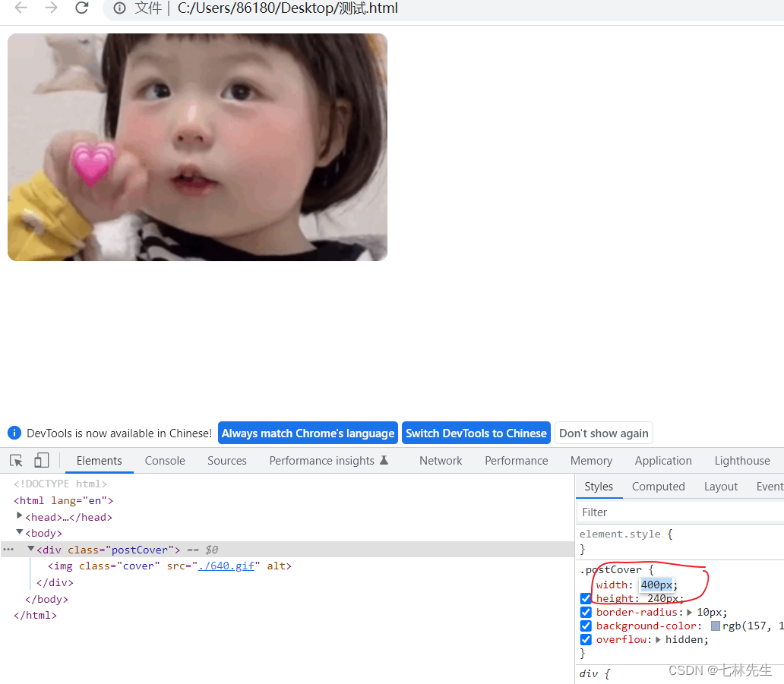784x684 pixels.
Task: Go back to the previous page
Action: tap(21, 8)
